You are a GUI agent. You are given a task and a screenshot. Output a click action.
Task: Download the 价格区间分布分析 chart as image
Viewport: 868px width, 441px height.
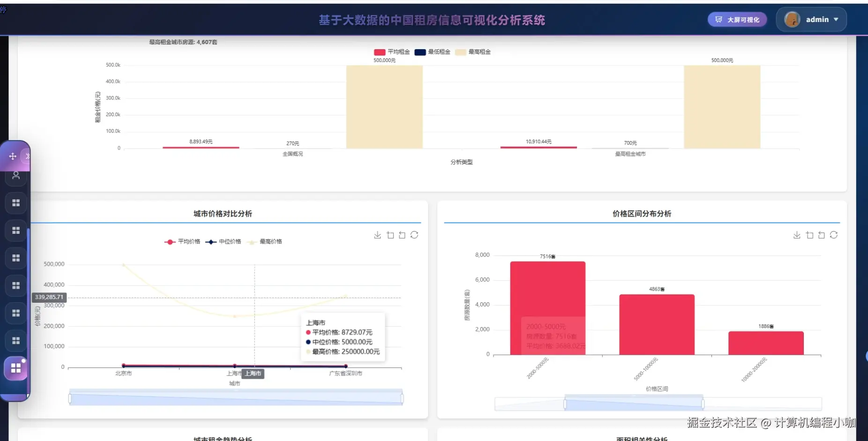797,235
